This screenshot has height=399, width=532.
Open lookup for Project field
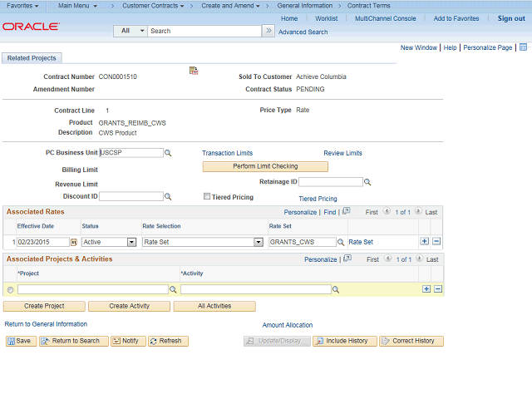[173, 289]
